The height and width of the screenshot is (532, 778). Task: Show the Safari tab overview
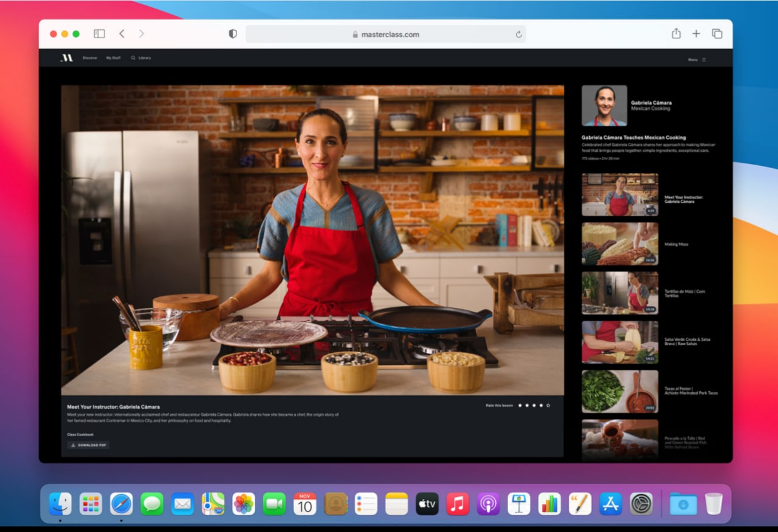click(717, 34)
